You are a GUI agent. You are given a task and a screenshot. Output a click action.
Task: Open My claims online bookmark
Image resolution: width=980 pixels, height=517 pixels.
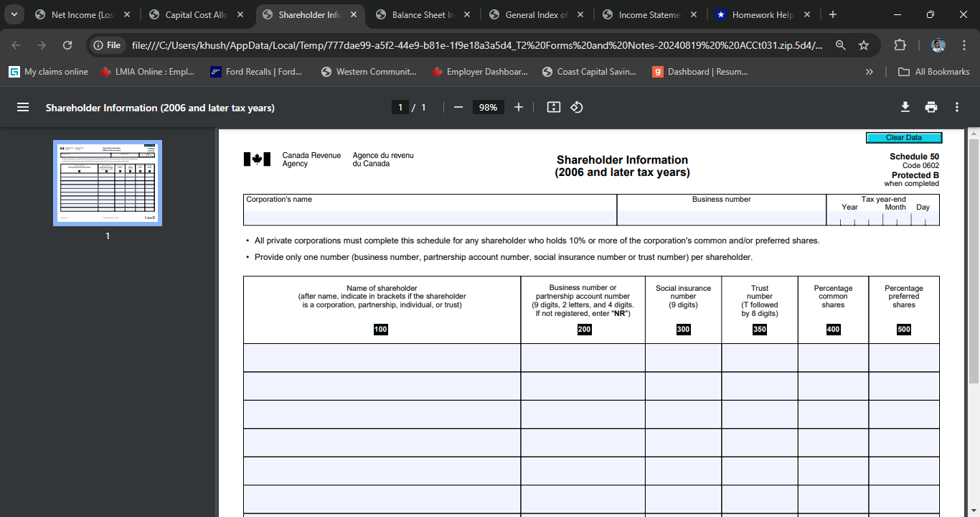tap(49, 72)
